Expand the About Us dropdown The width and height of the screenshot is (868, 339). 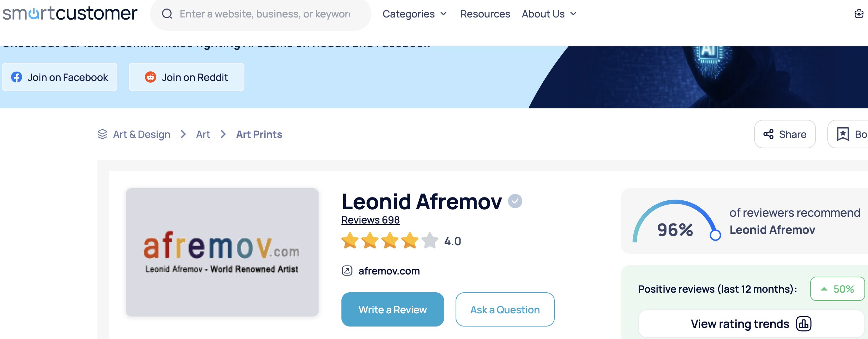[549, 14]
